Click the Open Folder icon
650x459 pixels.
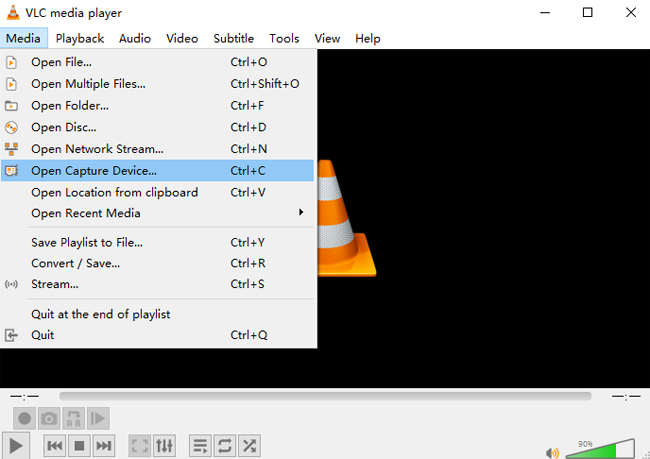11,106
